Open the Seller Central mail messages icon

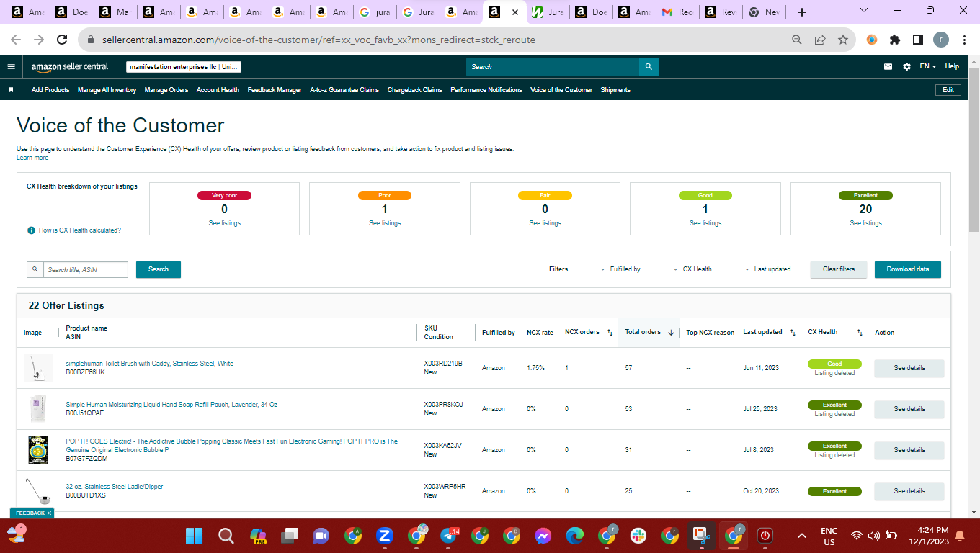(x=888, y=66)
